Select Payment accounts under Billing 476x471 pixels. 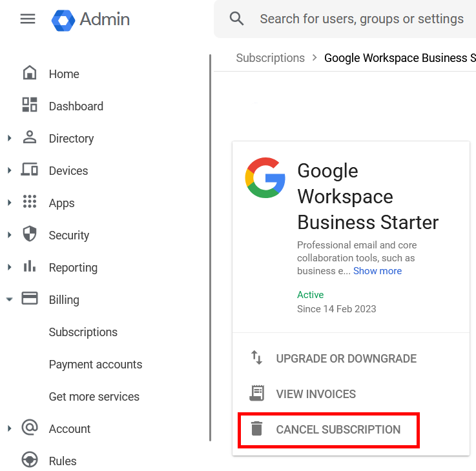(96, 365)
